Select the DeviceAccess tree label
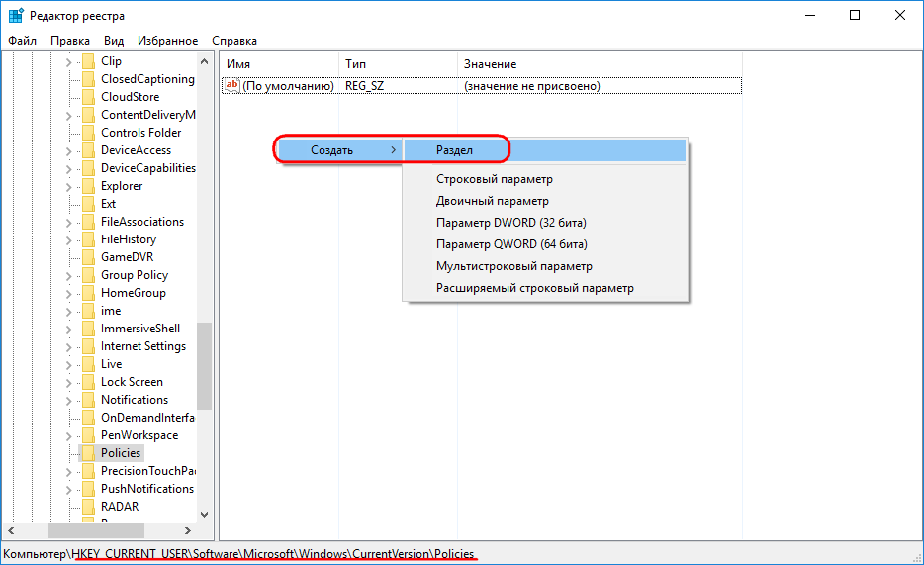Viewport: 924px width, 565px height. pos(136,150)
